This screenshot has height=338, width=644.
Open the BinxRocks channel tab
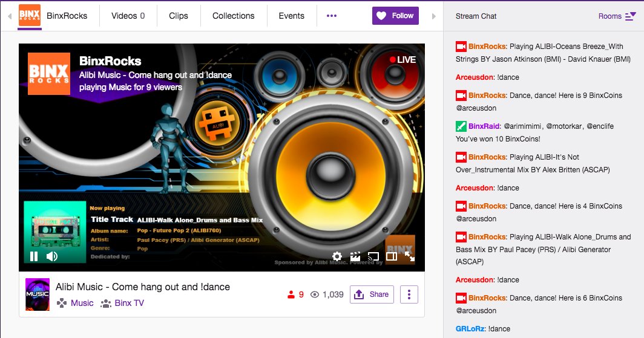click(x=67, y=16)
